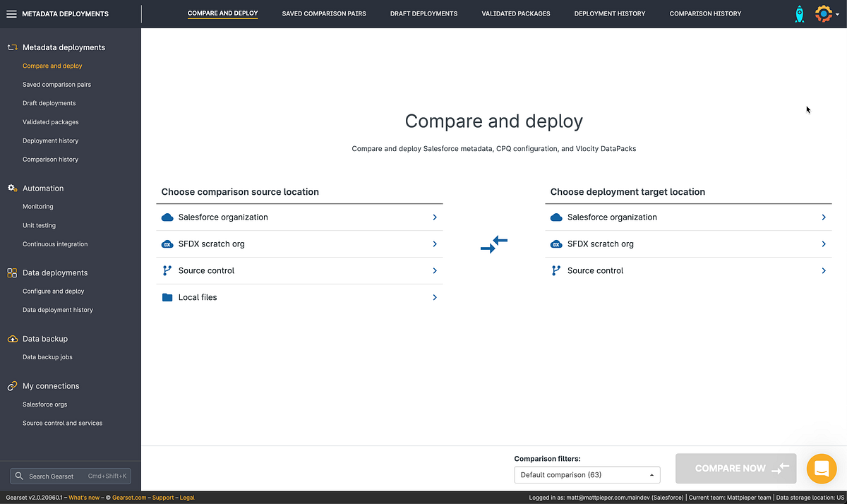Screen dimensions: 847x504
Task: Click the Source control branch icon under source
Action: 167,270
